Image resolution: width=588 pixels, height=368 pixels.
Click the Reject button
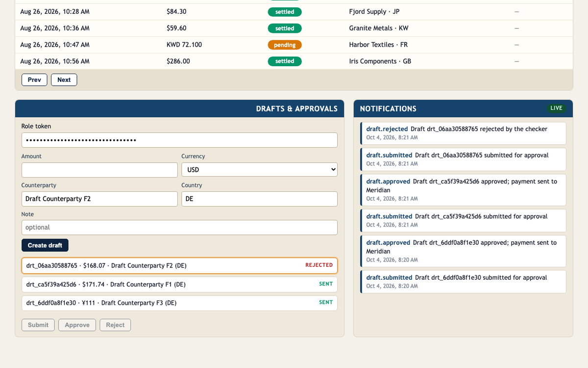click(x=115, y=325)
